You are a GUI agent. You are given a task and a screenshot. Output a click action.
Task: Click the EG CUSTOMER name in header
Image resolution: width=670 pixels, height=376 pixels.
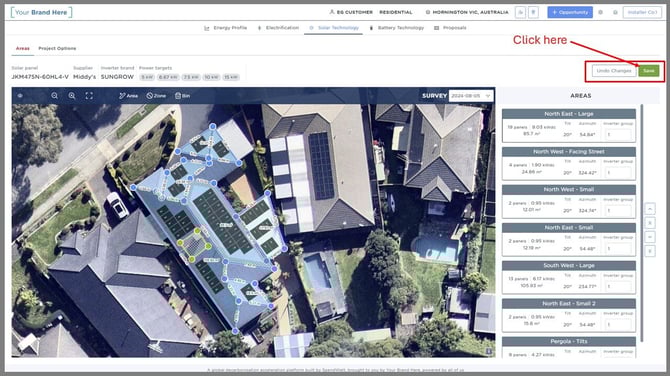[x=355, y=12]
